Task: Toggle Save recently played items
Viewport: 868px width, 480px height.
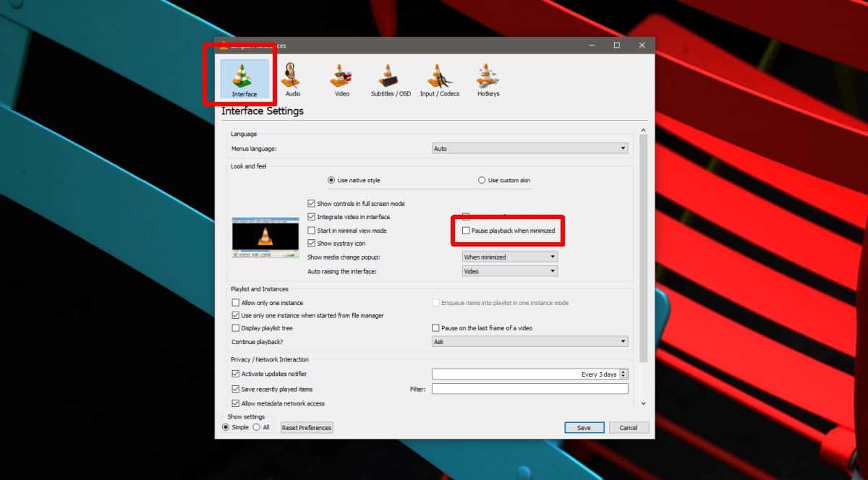Action: click(x=272, y=389)
